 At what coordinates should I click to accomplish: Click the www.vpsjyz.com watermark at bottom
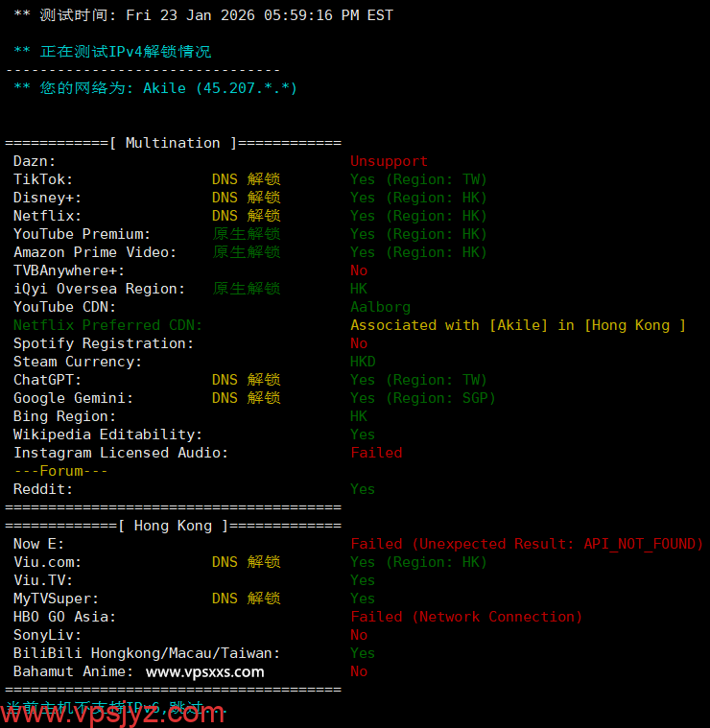coord(113,712)
